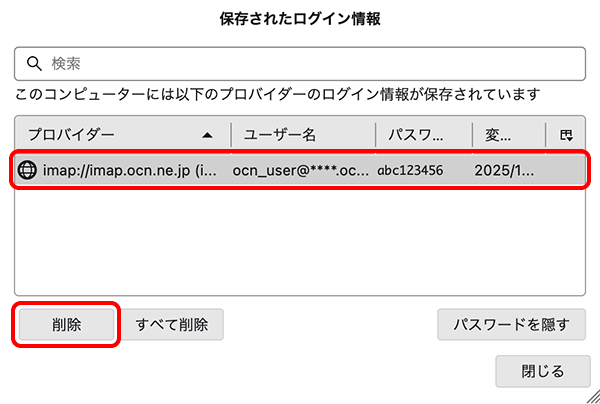Hide passwords with the パスワードを隠す button
The image size is (600, 404).
[x=512, y=324]
